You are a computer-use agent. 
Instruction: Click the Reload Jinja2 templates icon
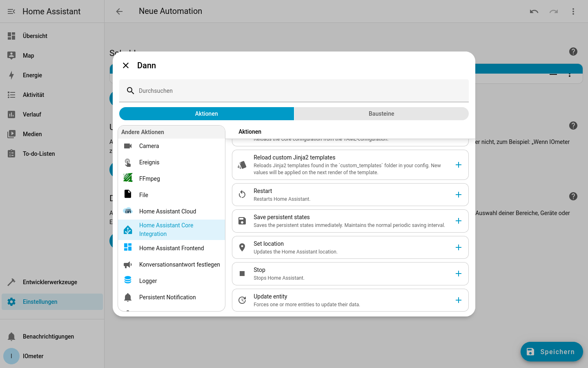(x=242, y=165)
